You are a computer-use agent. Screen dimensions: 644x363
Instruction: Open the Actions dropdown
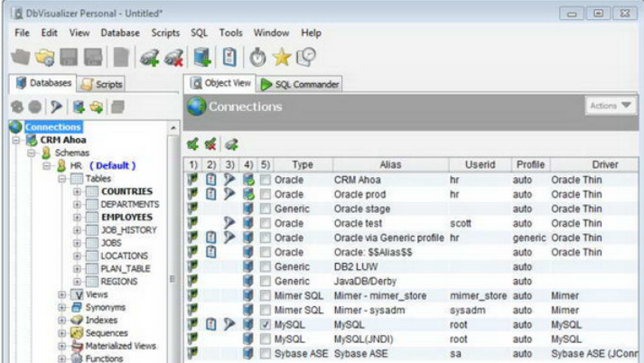pyautogui.click(x=610, y=106)
